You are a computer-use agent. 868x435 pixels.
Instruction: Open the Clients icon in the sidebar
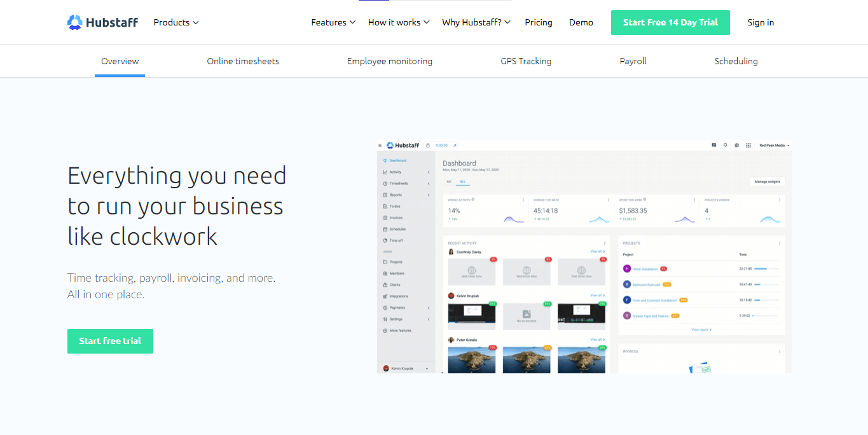(385, 285)
